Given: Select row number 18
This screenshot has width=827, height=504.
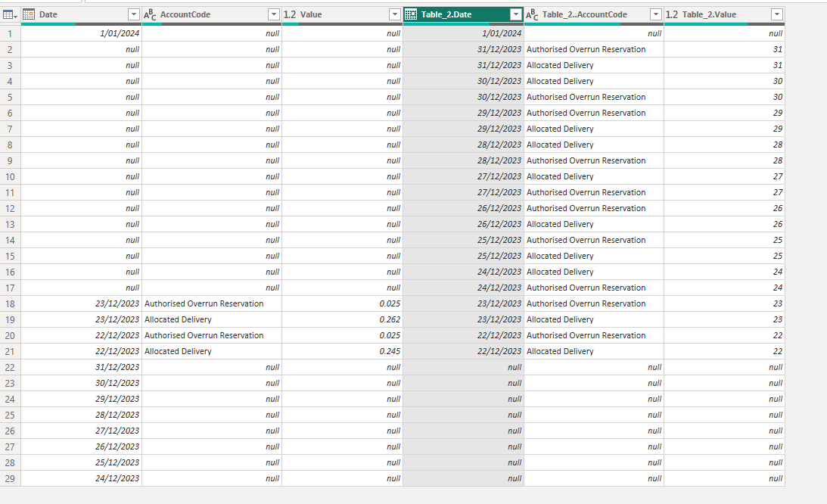Looking at the screenshot, I should pos(10,303).
